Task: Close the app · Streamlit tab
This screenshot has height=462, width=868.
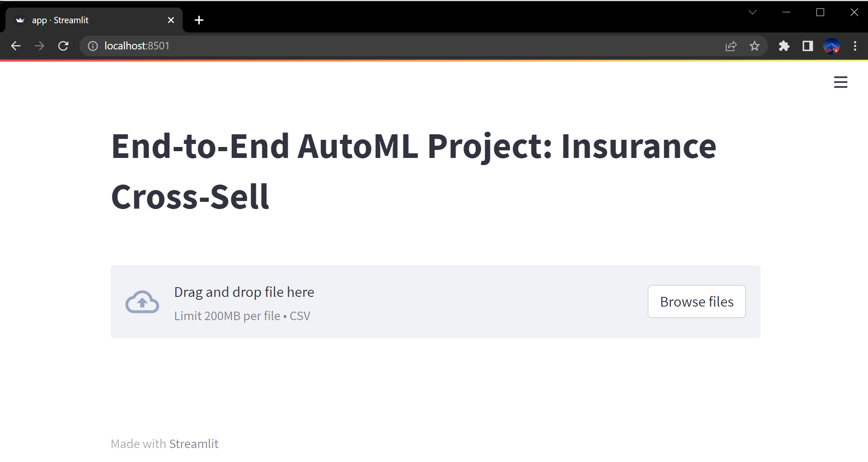Action: click(171, 20)
